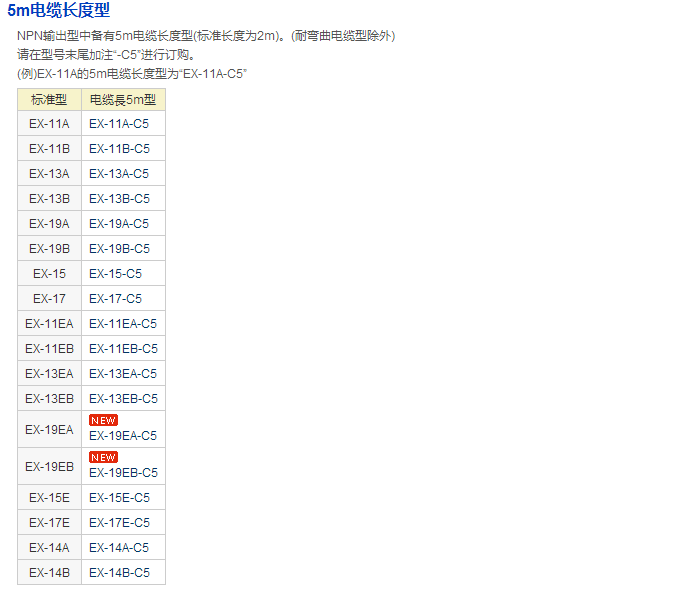Click the NEW badge above EX-19EA-C5
Image resolution: width=686 pixels, height=596 pixels.
[103, 421]
